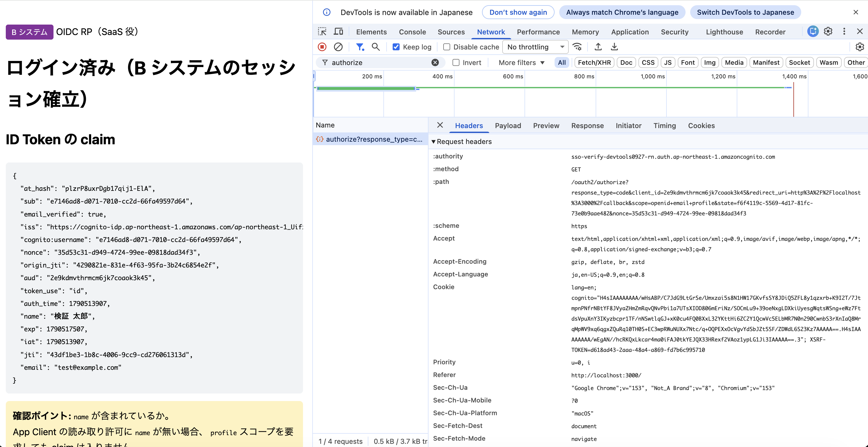Open the Security tab
Screen dimensions: 868x447
tap(674, 32)
